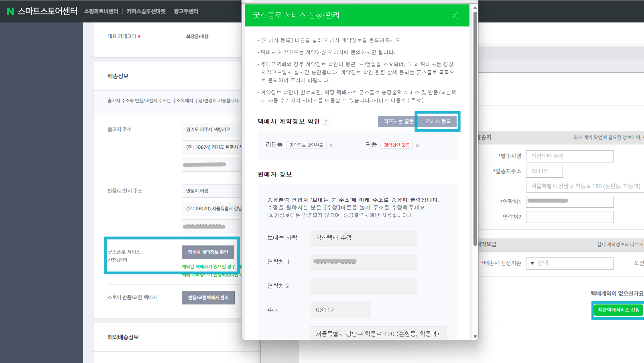Click the 스마트스토어센터 title link
The height and width of the screenshot is (363, 644).
click(47, 11)
